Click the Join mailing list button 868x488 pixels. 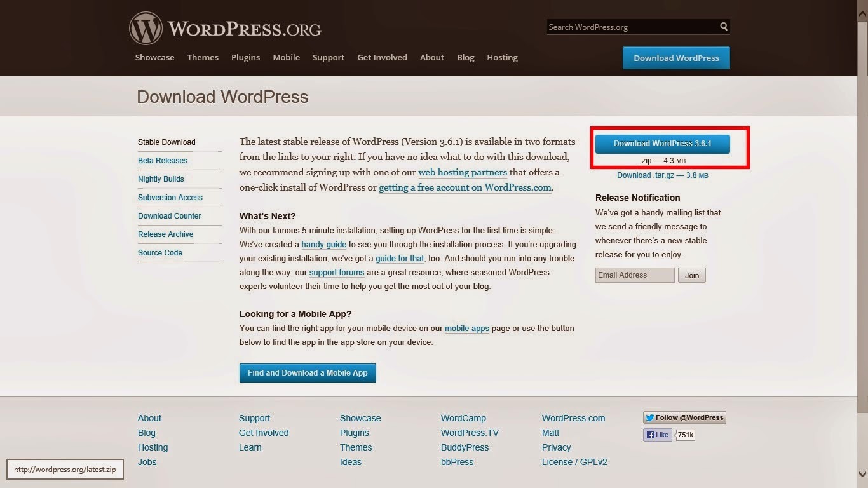pyautogui.click(x=692, y=275)
